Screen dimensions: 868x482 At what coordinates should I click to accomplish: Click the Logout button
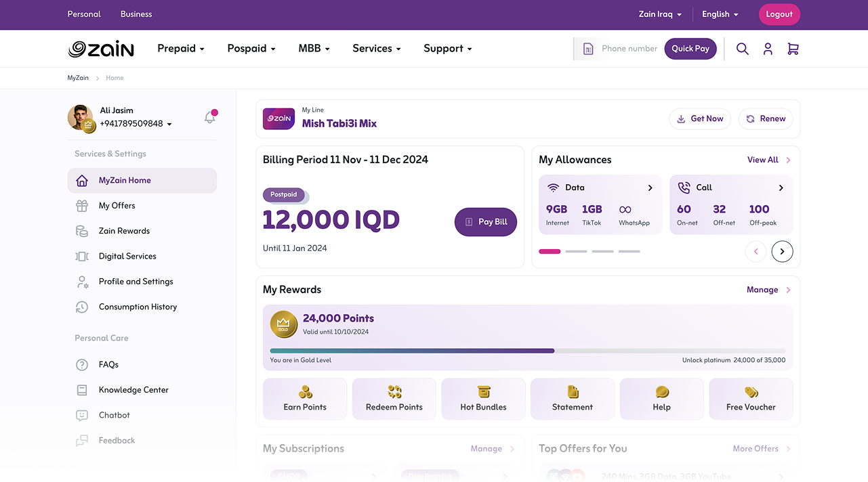click(779, 14)
